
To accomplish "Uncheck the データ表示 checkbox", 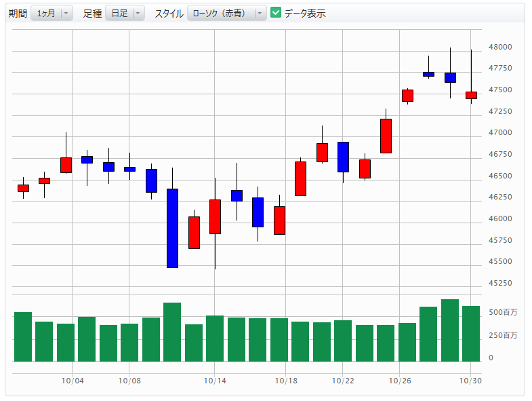I will click(x=276, y=13).
